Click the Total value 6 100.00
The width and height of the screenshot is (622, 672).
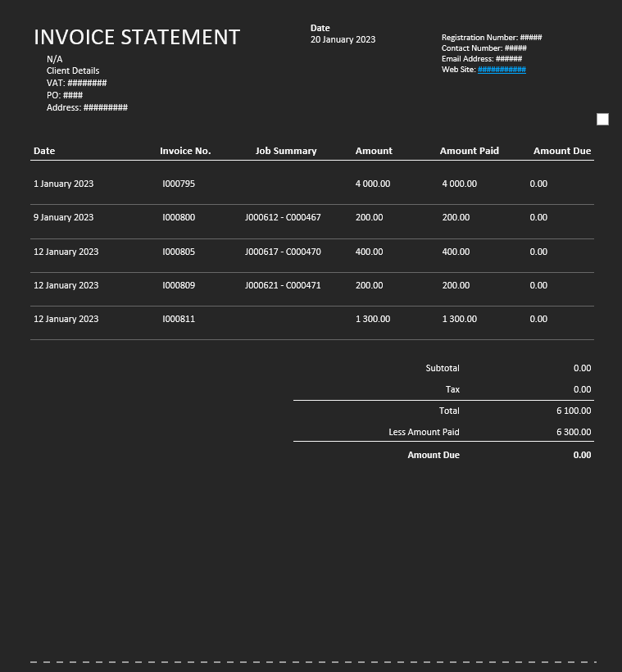(574, 411)
